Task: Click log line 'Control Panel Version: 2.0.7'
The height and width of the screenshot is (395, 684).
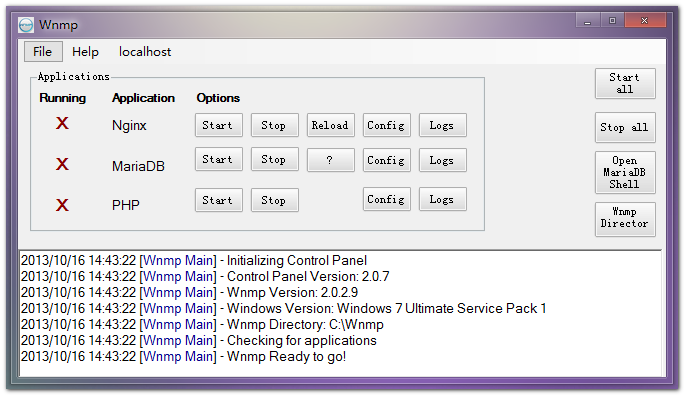Action: point(205,277)
